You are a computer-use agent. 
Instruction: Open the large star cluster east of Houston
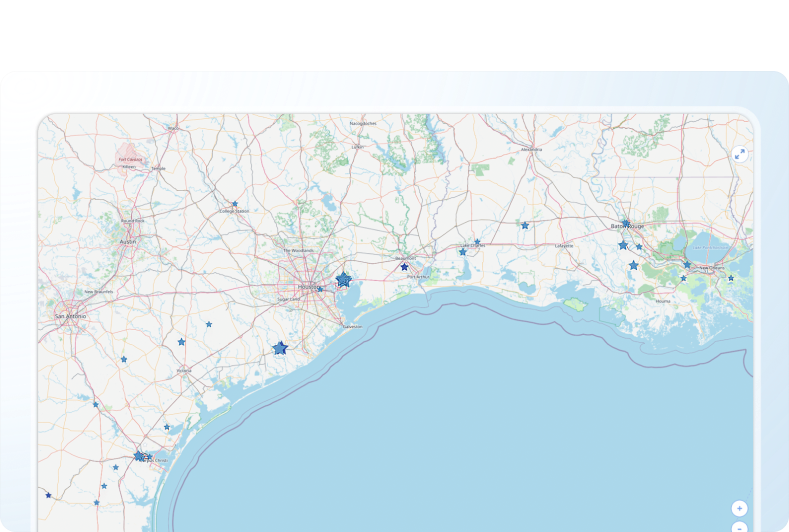pos(343,280)
